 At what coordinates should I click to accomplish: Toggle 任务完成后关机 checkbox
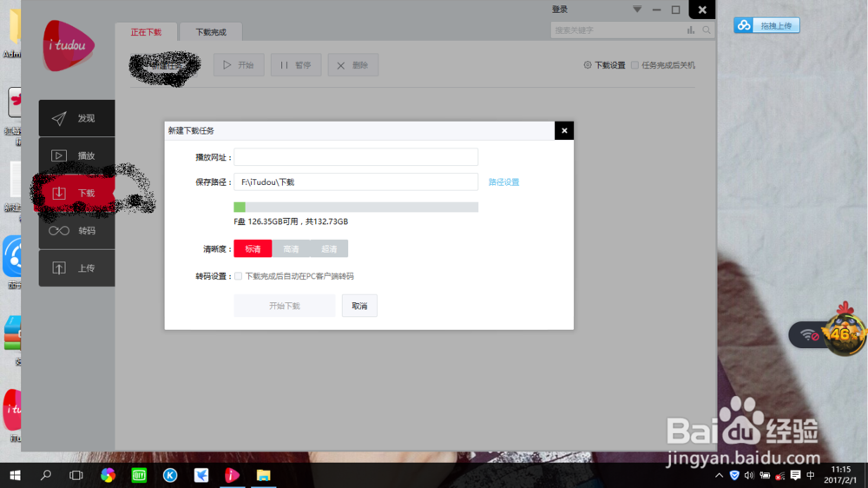pos(635,65)
